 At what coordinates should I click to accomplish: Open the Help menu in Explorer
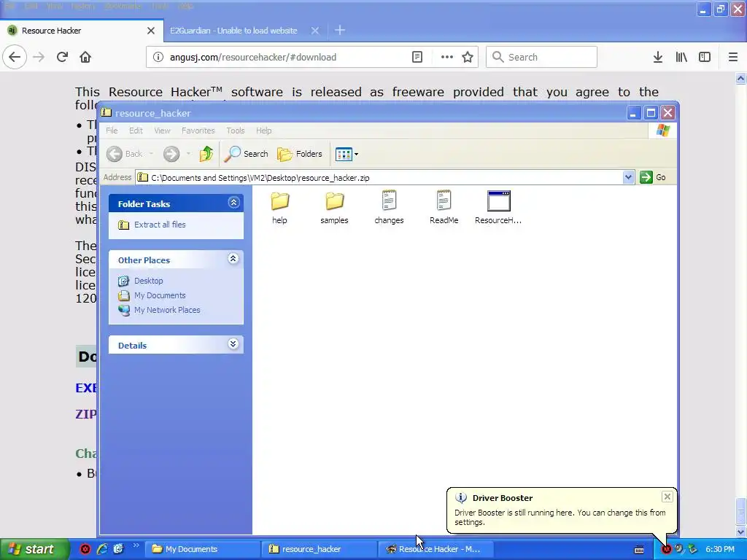click(263, 131)
